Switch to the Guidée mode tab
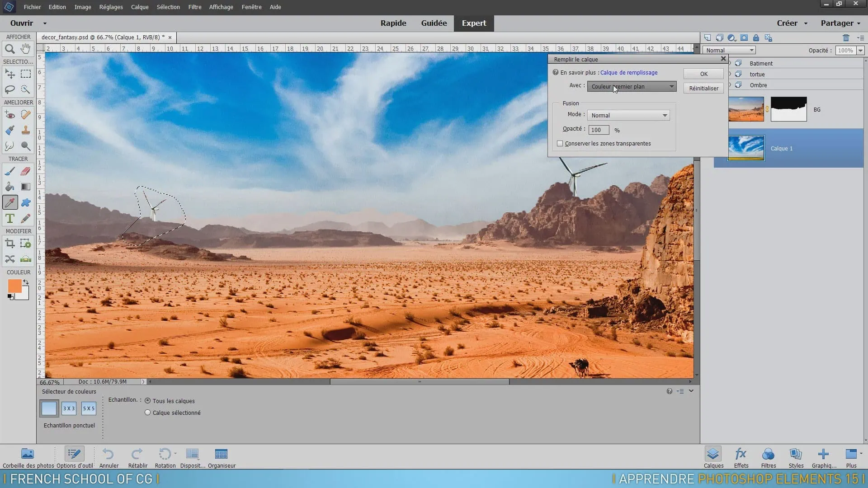Image resolution: width=868 pixels, height=488 pixels. coord(434,23)
